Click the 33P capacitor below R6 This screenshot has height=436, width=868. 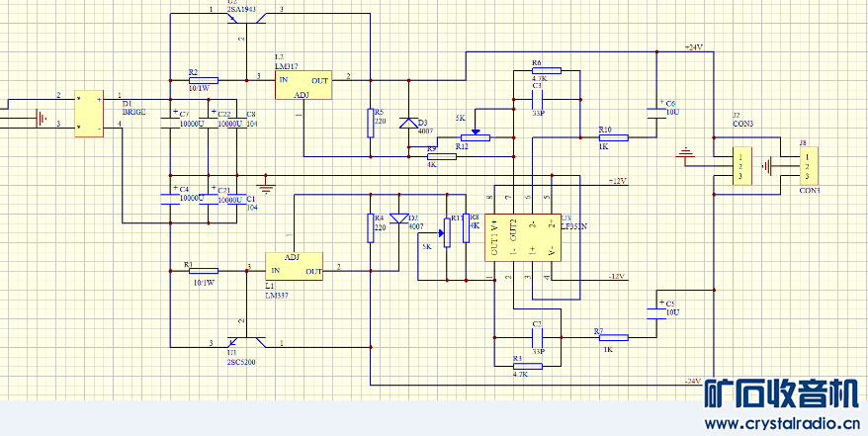537,99
